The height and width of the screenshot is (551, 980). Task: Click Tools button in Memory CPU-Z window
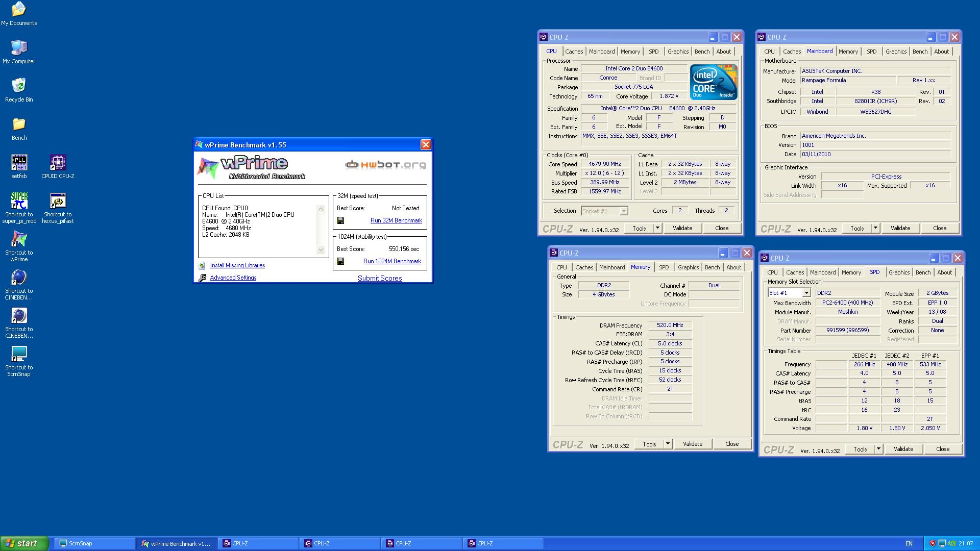649,444
